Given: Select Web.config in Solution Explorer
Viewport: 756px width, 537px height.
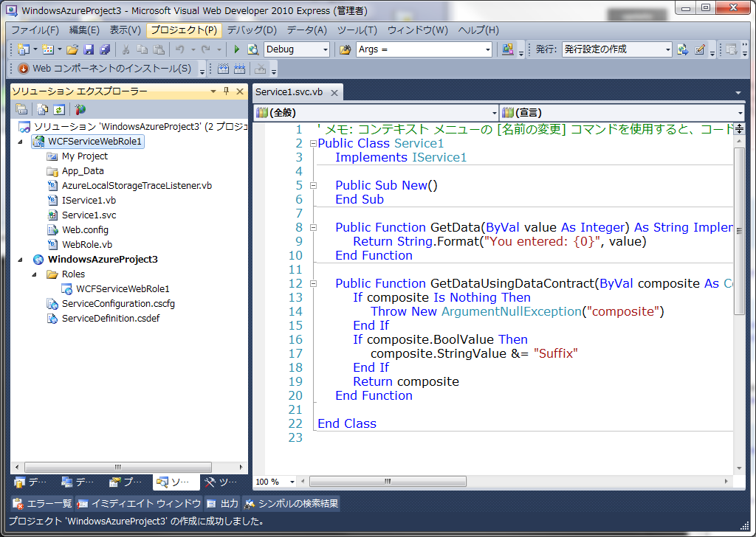Looking at the screenshot, I should coord(85,230).
